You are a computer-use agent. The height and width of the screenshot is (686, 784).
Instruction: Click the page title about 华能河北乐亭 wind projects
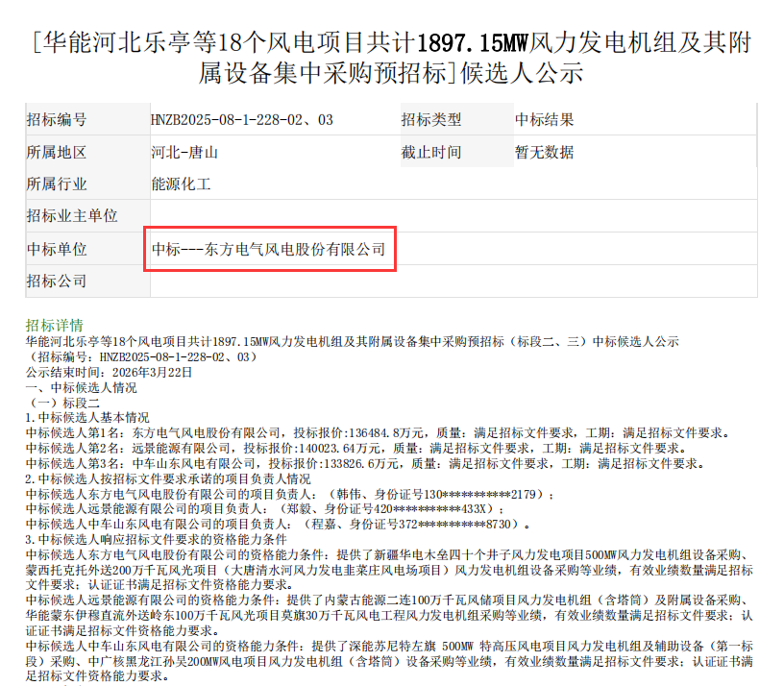point(392,58)
